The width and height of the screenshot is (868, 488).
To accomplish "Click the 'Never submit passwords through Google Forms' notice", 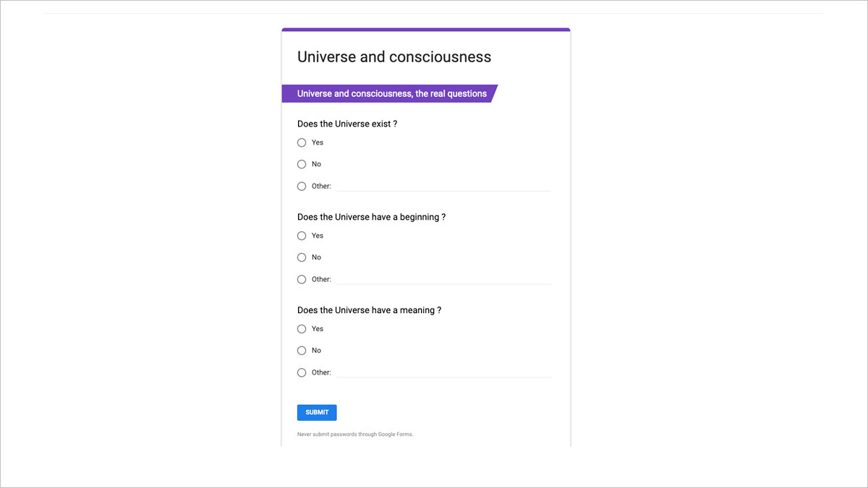I will coord(355,434).
